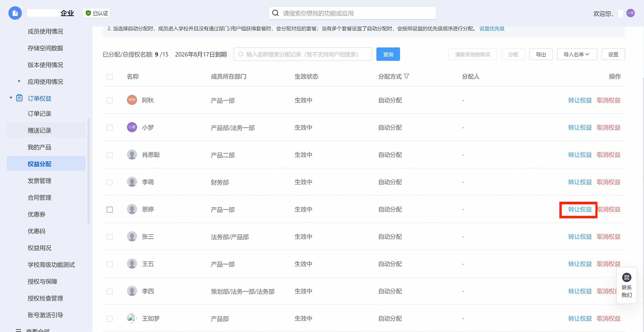Expand the 应用使用情况 tree arrow
The height and width of the screenshot is (332, 644).
coord(19,81)
